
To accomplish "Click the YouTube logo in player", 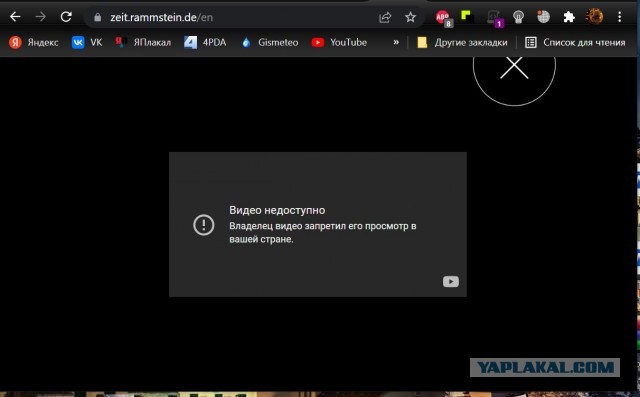I will (x=451, y=282).
